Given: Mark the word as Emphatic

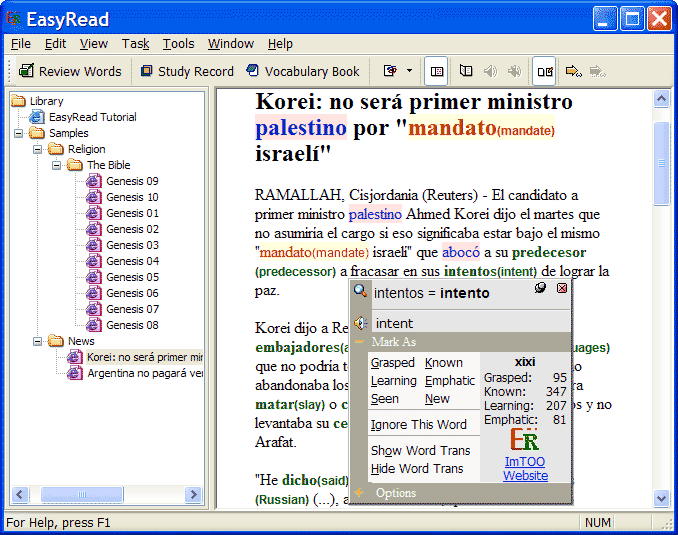Looking at the screenshot, I should pyautogui.click(x=450, y=381).
